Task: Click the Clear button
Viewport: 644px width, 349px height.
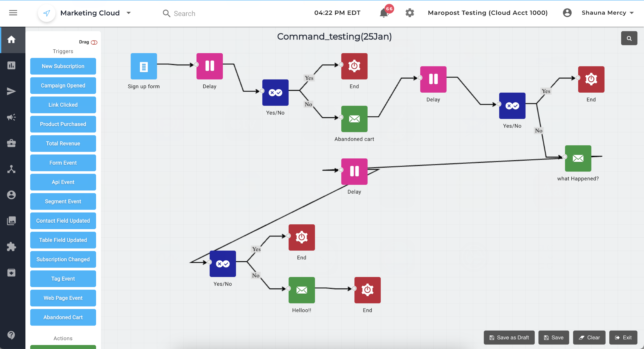Action: point(589,337)
